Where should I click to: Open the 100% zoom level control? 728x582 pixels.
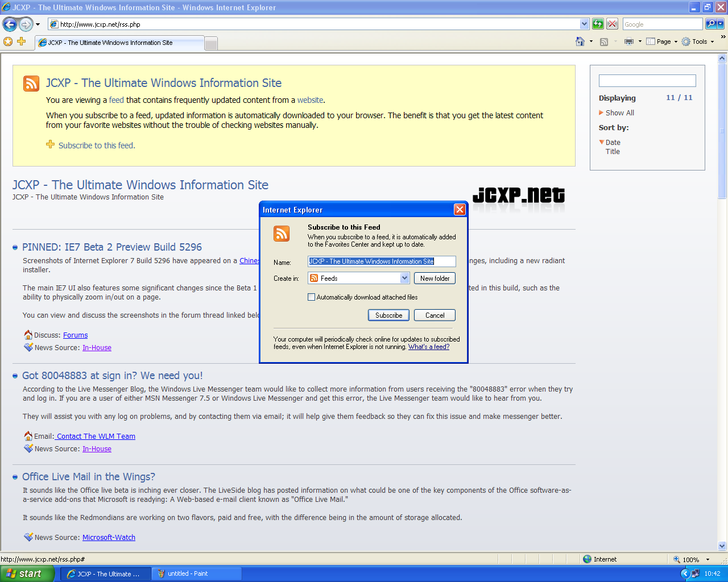(x=692, y=559)
